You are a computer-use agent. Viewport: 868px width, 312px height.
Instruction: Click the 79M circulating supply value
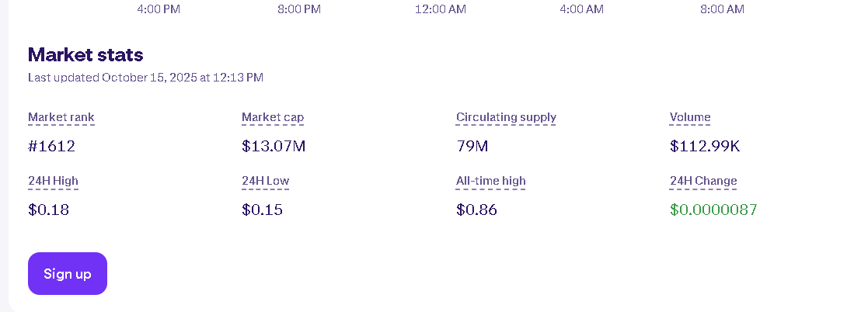click(472, 146)
